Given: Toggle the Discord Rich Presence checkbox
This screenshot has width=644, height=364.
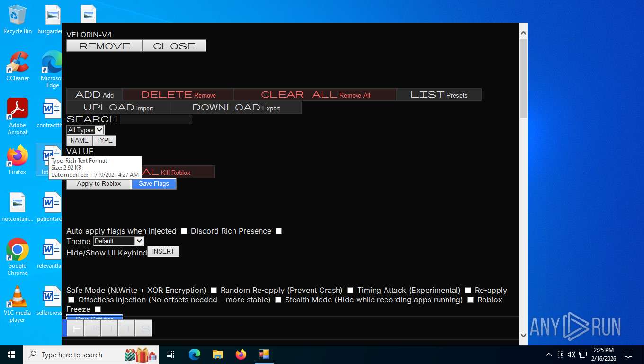Looking at the screenshot, I should click(x=278, y=231).
